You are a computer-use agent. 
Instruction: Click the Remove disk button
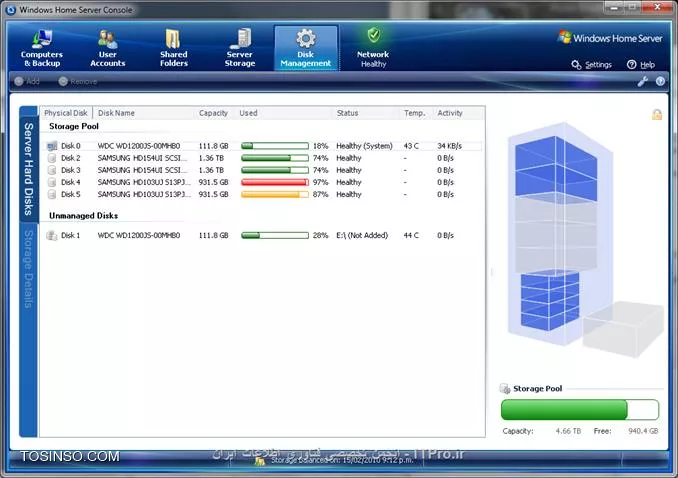[x=78, y=81]
